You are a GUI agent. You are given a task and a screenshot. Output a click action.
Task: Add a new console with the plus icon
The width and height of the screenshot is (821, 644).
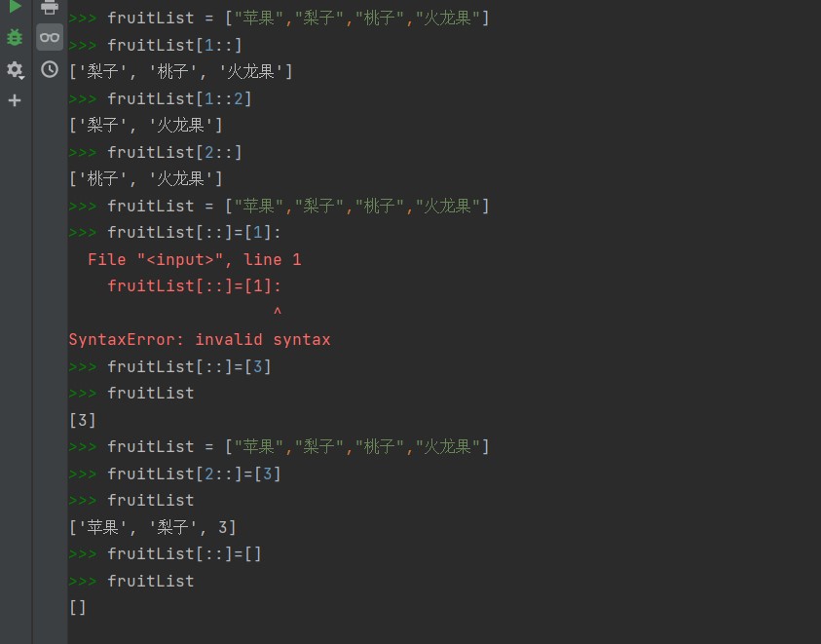pyautogui.click(x=15, y=100)
